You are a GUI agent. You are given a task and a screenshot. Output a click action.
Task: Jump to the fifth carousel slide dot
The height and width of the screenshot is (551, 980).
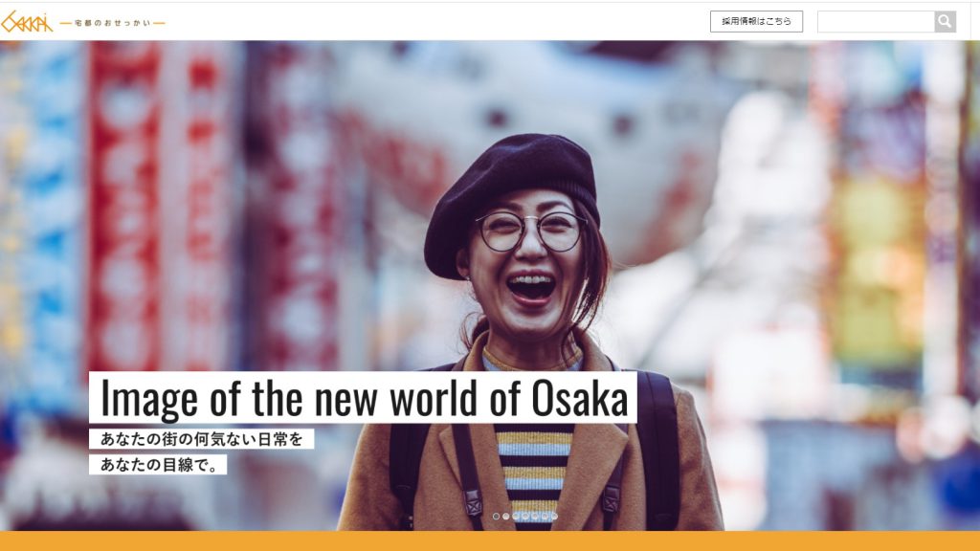point(535,516)
